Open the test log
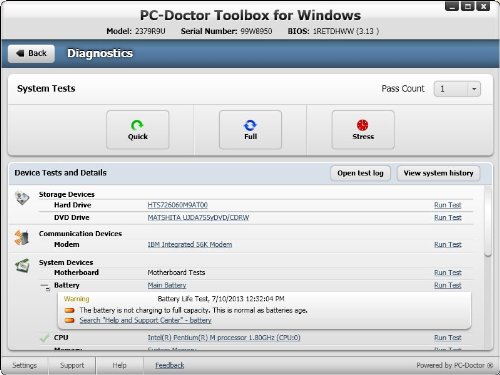This screenshot has width=500, height=375. click(x=360, y=173)
